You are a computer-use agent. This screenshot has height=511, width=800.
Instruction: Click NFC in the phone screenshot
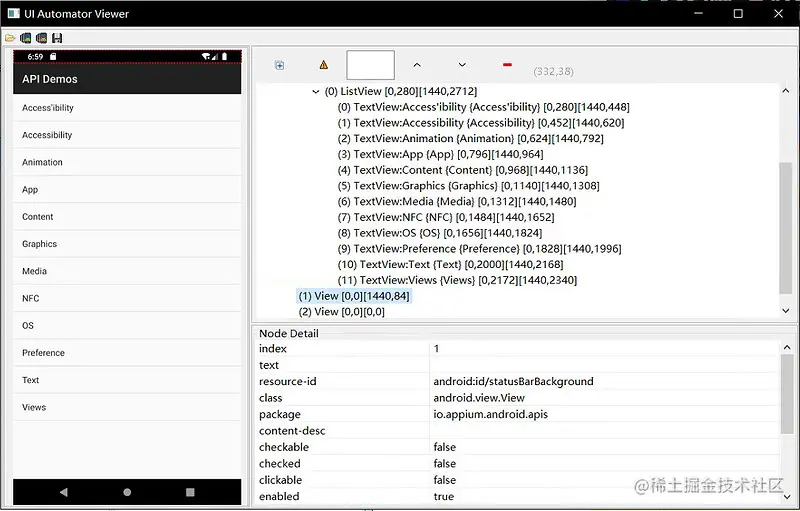click(x=127, y=298)
